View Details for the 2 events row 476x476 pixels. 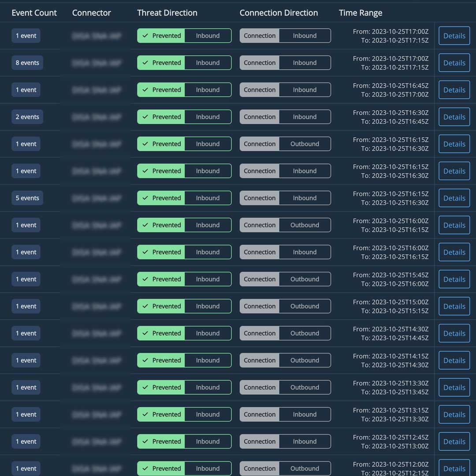pos(454,117)
